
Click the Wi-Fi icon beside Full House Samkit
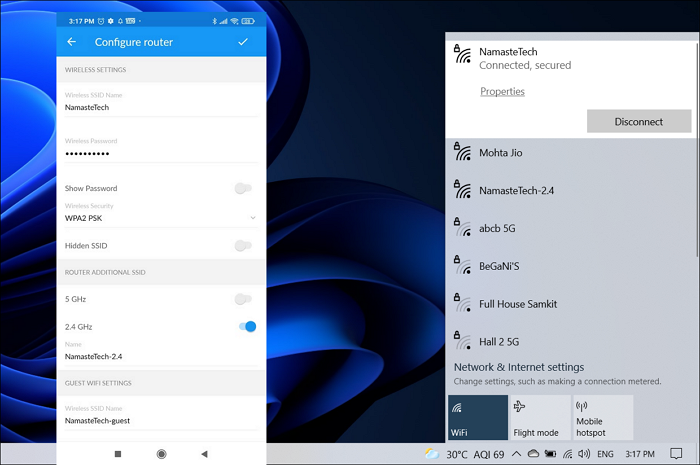tap(463, 303)
